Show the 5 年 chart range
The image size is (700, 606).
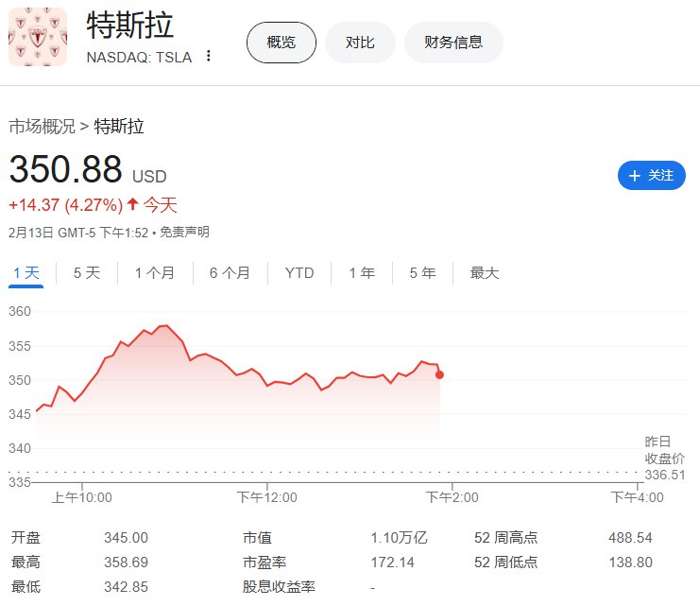click(423, 272)
